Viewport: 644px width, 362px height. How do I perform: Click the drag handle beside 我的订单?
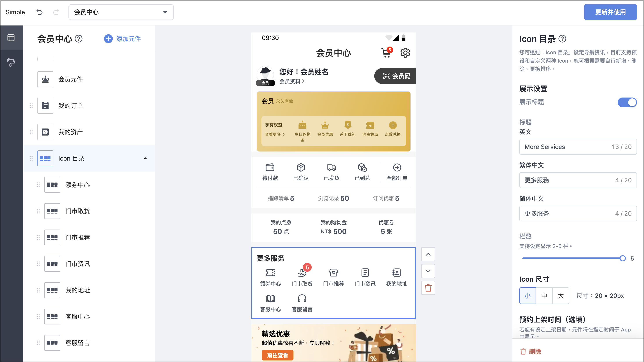(31, 106)
